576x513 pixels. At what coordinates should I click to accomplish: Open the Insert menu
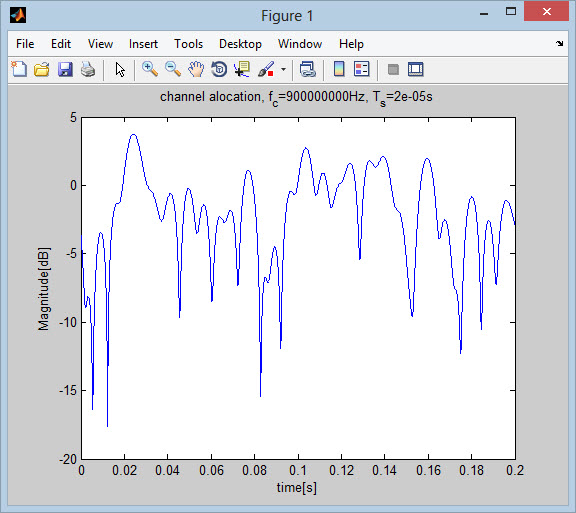pyautogui.click(x=143, y=44)
